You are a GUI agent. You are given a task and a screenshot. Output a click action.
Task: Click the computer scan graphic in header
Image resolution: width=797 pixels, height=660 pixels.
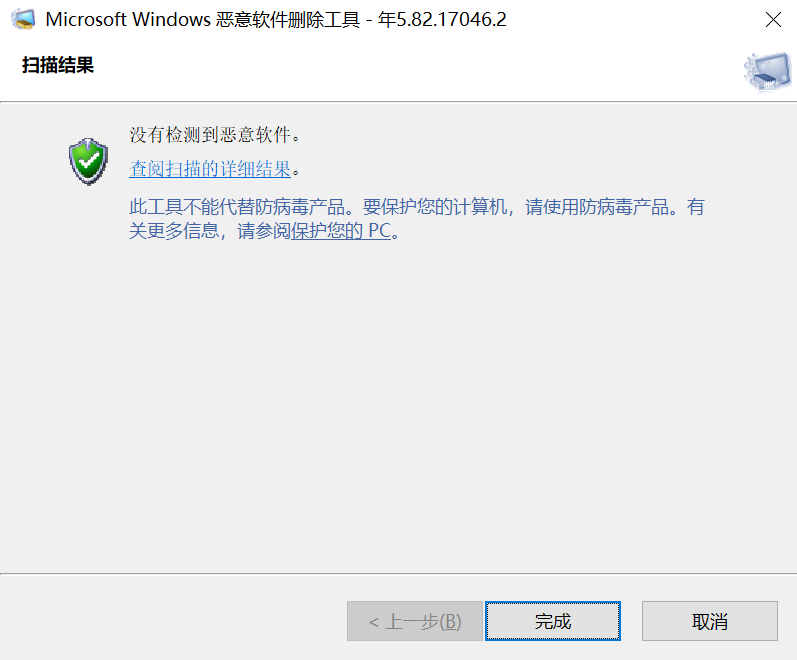[x=768, y=72]
